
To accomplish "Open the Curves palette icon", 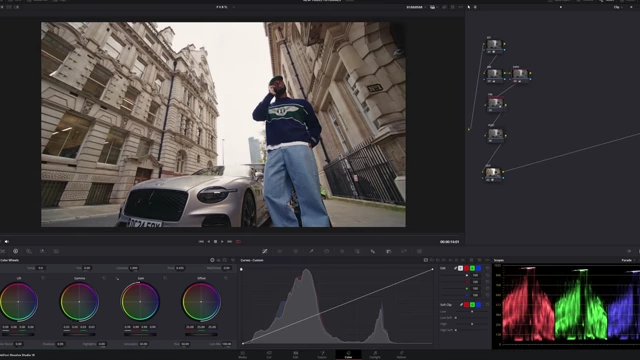I will pyautogui.click(x=264, y=251).
